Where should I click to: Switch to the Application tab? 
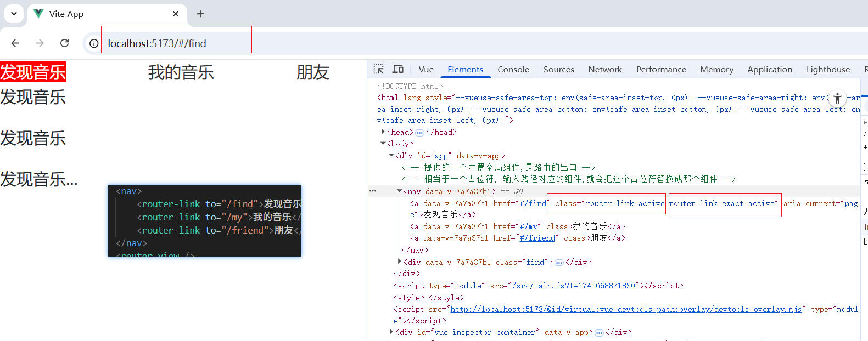[770, 69]
